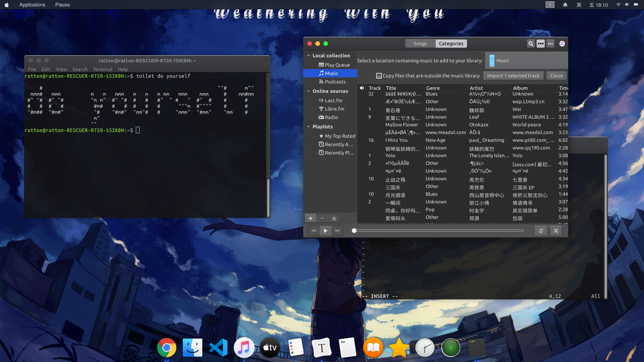Click the 止战之殃 track row
644x362 pixels.
[x=462, y=179]
